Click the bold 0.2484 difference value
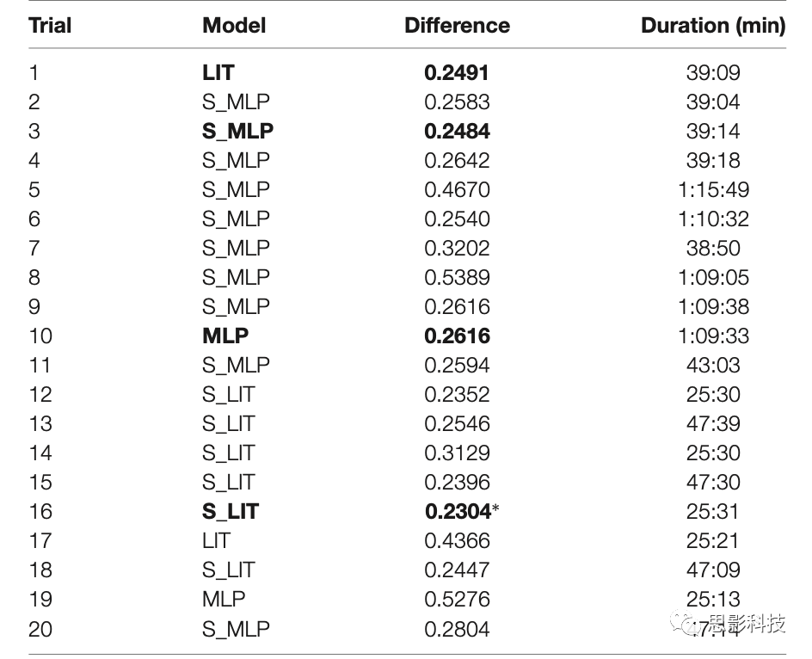This screenshot has width=812, height=659. [457, 132]
